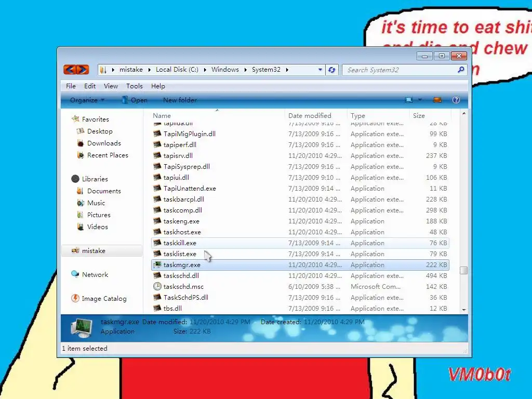Select Downloads in navigation pane
This screenshot has height=399, width=532.
tap(99, 143)
